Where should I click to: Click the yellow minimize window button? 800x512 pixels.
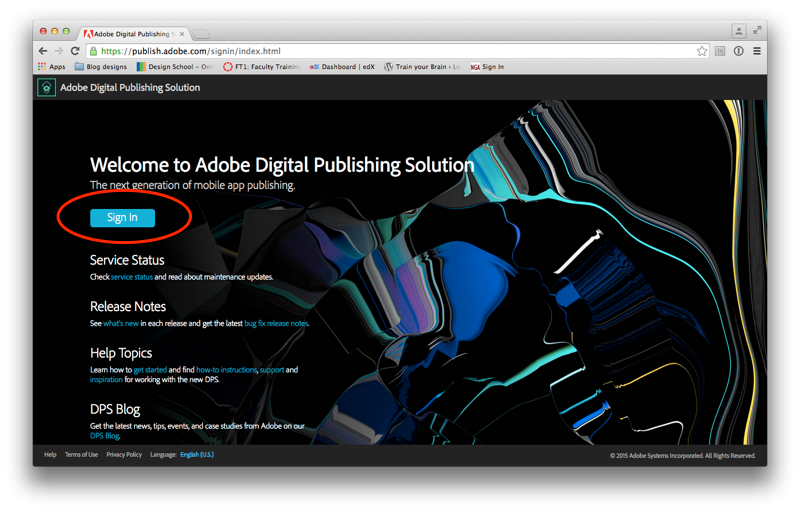pos(55,31)
